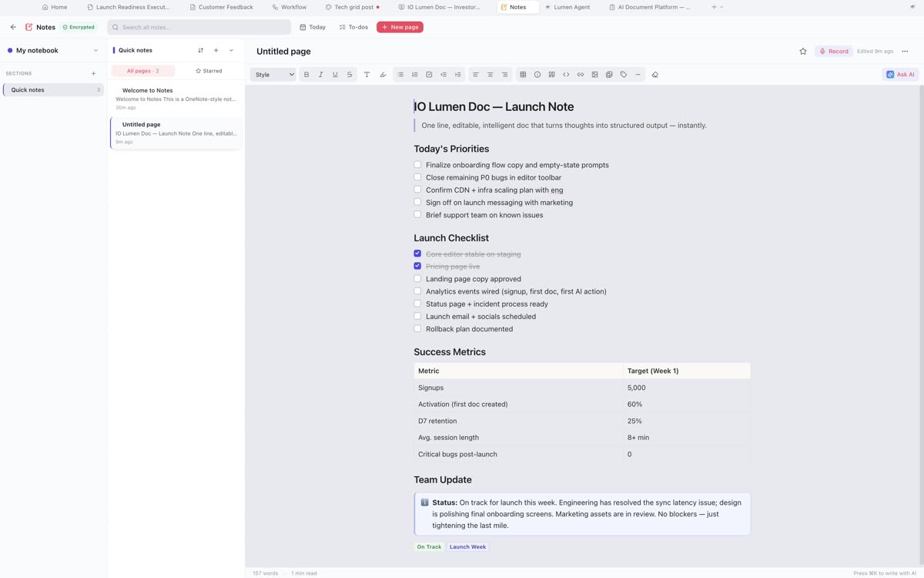Select the All pages filter

[x=142, y=71]
